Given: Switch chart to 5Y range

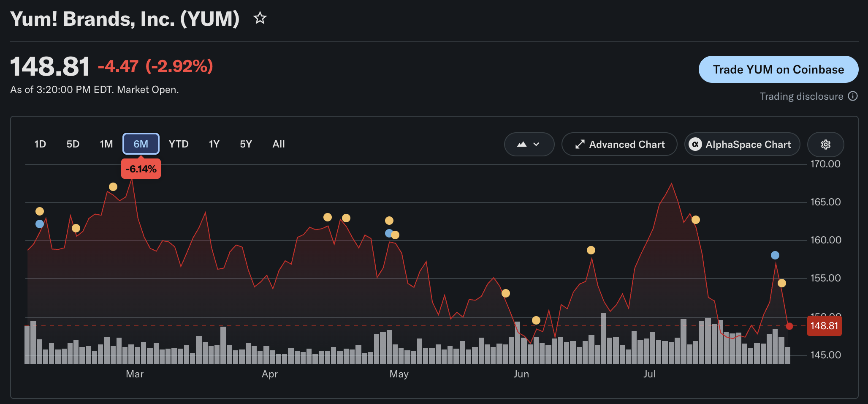Looking at the screenshot, I should pyautogui.click(x=246, y=144).
